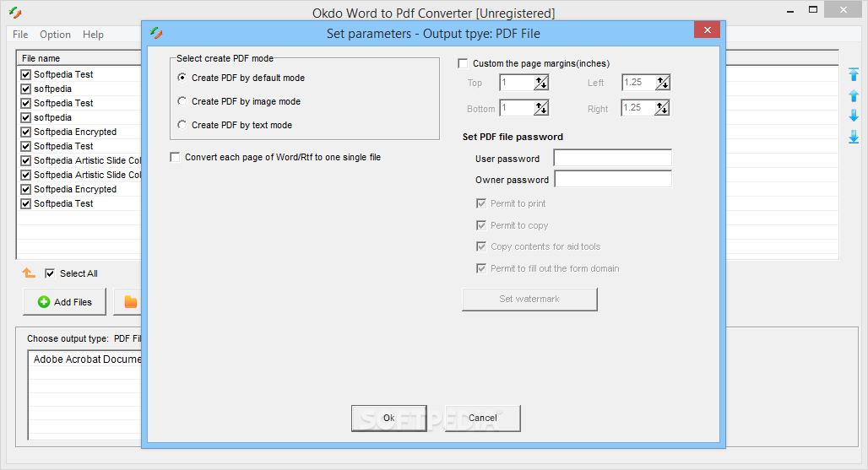The height and width of the screenshot is (470, 868).
Task: Uncheck Select All in main window
Action: (x=50, y=273)
